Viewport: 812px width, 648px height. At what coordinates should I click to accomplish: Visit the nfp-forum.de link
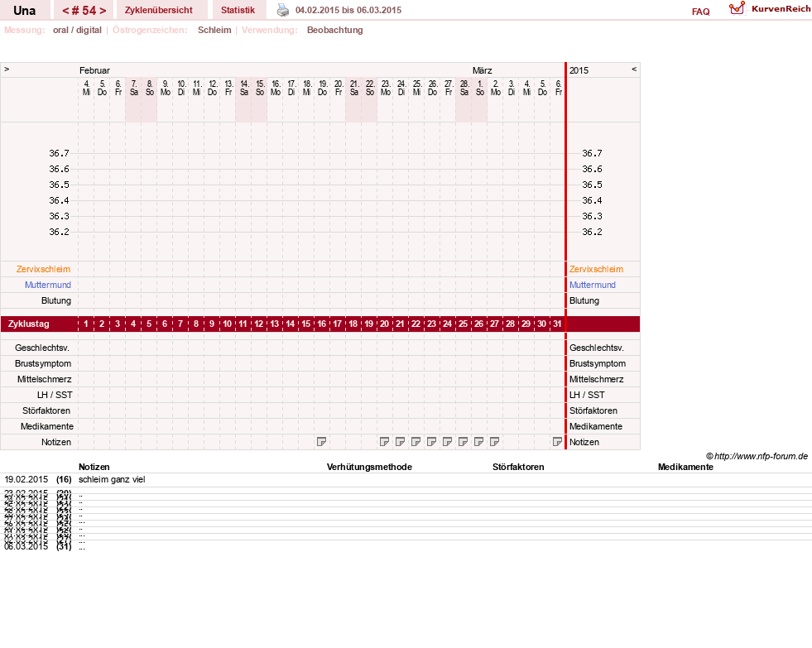761,456
